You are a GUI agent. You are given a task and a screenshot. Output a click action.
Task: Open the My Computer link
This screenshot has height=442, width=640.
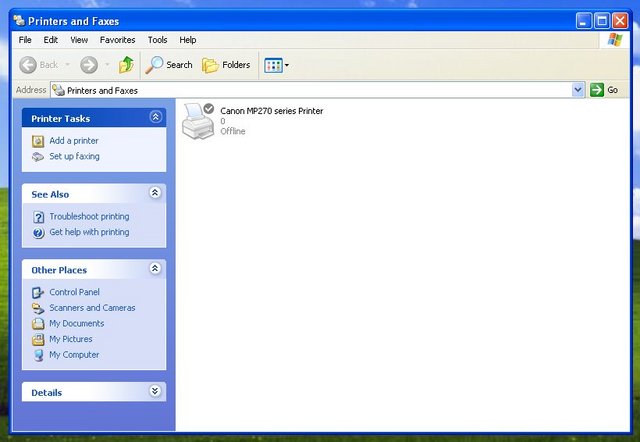[74, 355]
